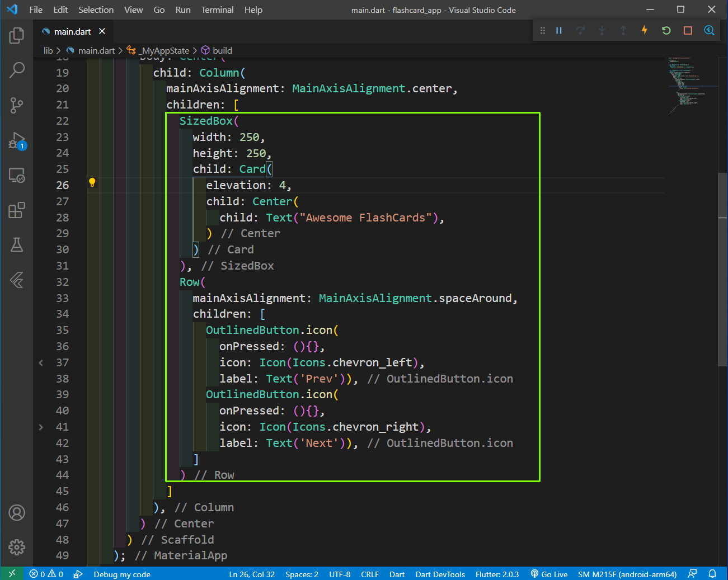Viewport: 728px width, 580px height.
Task: Restart the debug session
Action: [x=666, y=31]
